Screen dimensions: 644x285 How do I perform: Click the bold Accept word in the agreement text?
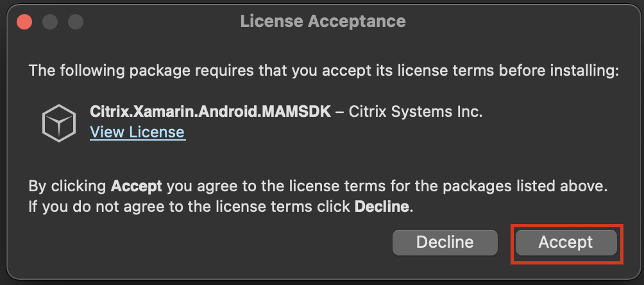136,187
